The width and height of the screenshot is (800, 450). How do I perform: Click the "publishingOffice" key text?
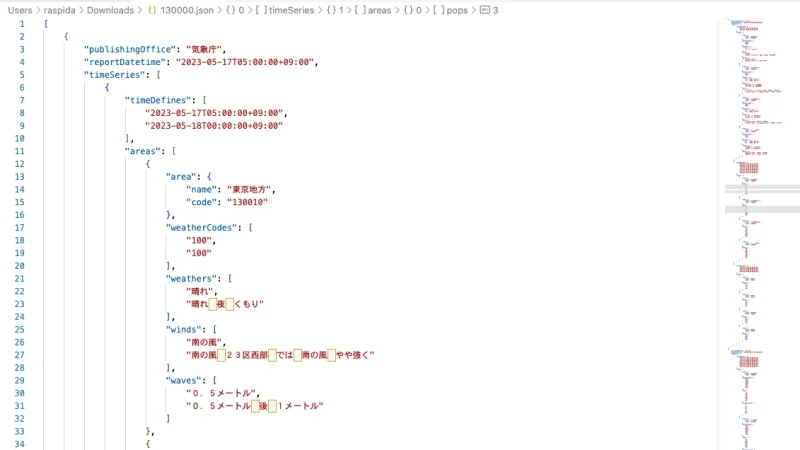point(130,49)
